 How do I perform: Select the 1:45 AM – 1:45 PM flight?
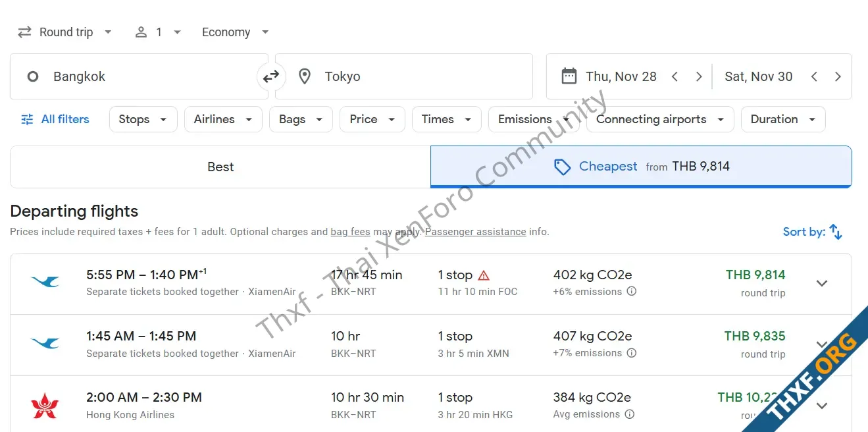coord(431,345)
